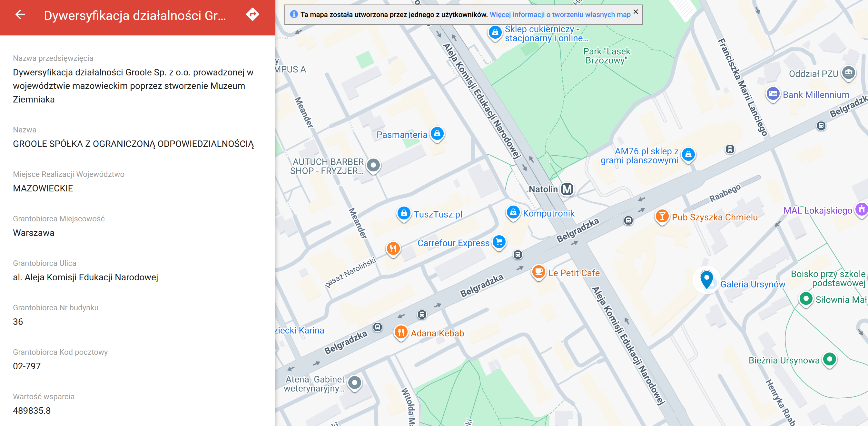Select the AM76.pl board games shop pin
This screenshot has height=426, width=868.
688,155
